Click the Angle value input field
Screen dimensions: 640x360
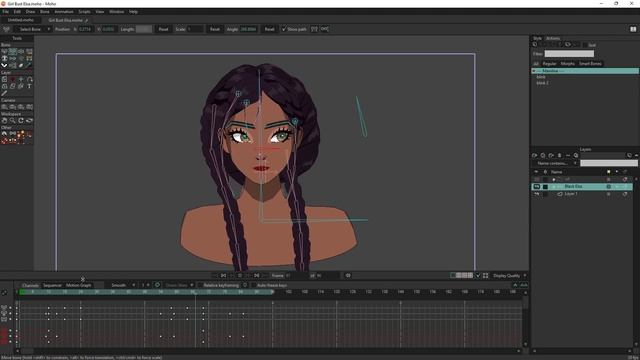point(248,29)
